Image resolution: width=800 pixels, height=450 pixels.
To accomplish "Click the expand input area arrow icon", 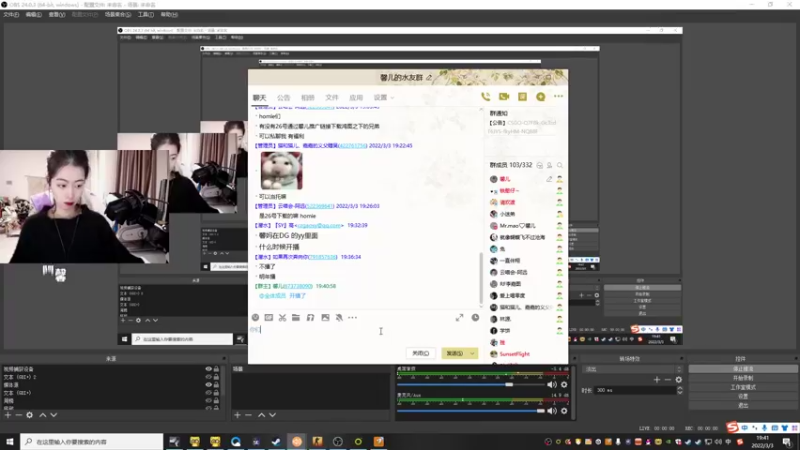I will click(x=459, y=317).
